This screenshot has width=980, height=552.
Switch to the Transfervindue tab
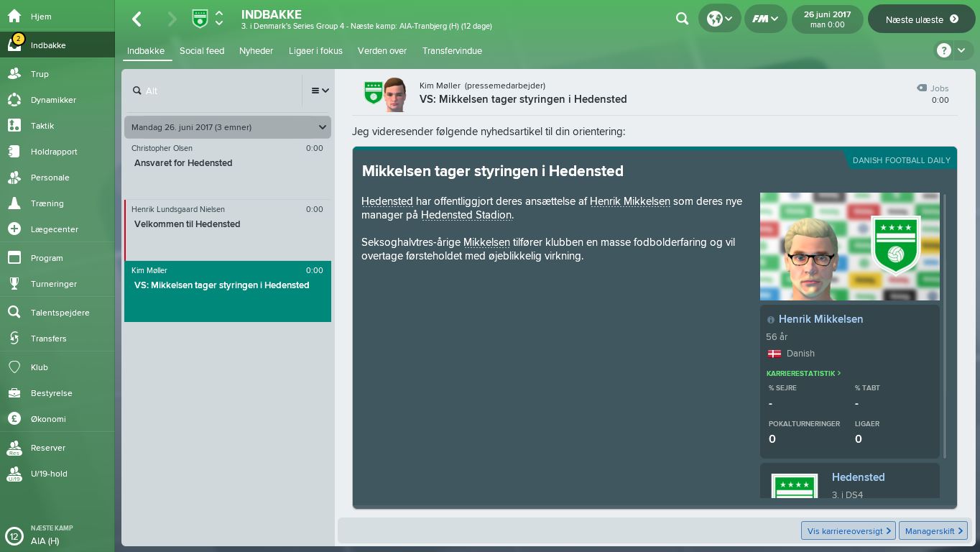tap(452, 51)
